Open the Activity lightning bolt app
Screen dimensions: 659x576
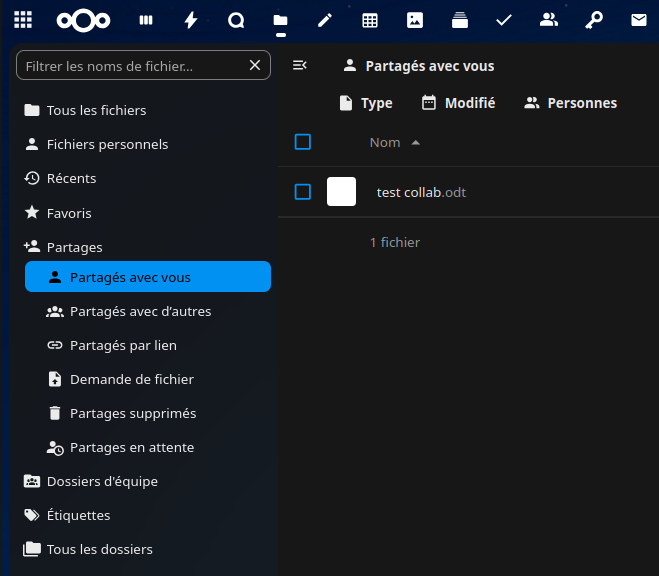click(191, 20)
